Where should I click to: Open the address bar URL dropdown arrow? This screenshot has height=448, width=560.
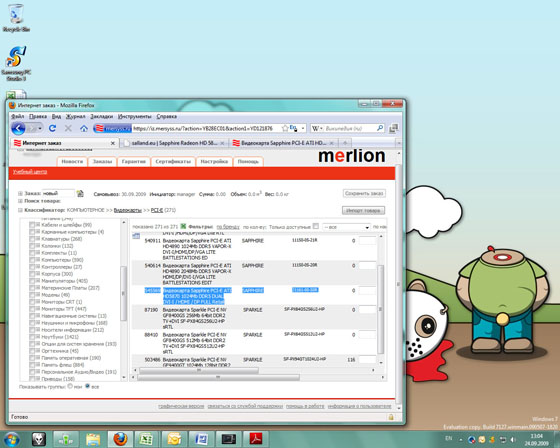click(303, 128)
